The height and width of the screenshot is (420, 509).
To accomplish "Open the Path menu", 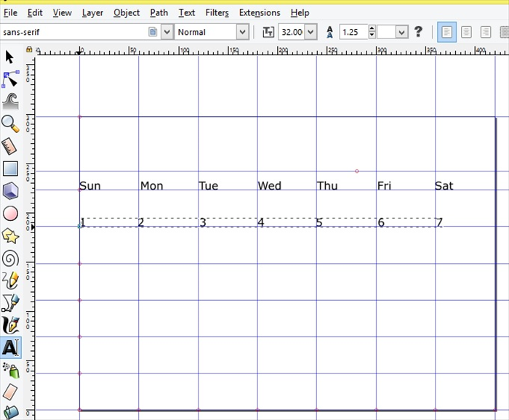I will [x=159, y=12].
